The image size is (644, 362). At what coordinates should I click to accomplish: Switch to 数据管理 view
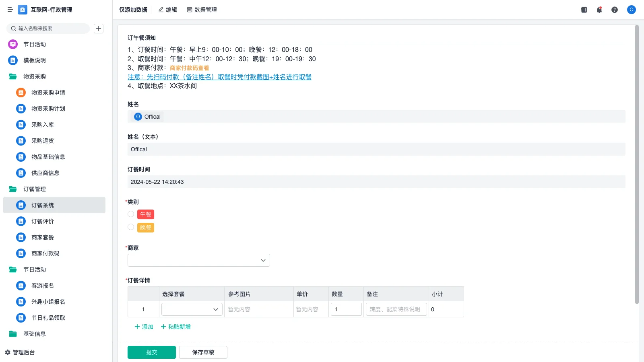202,10
